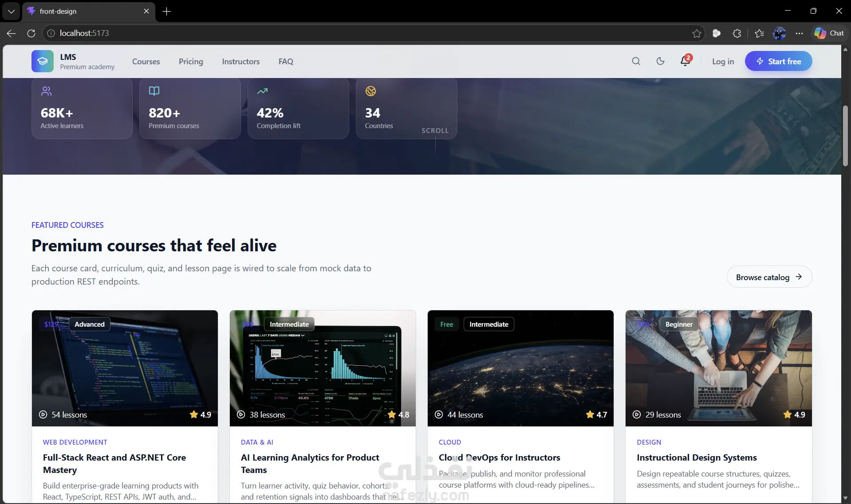Click the browser scrollbar up arrow
The width and height of the screenshot is (851, 504).
tap(845, 49)
